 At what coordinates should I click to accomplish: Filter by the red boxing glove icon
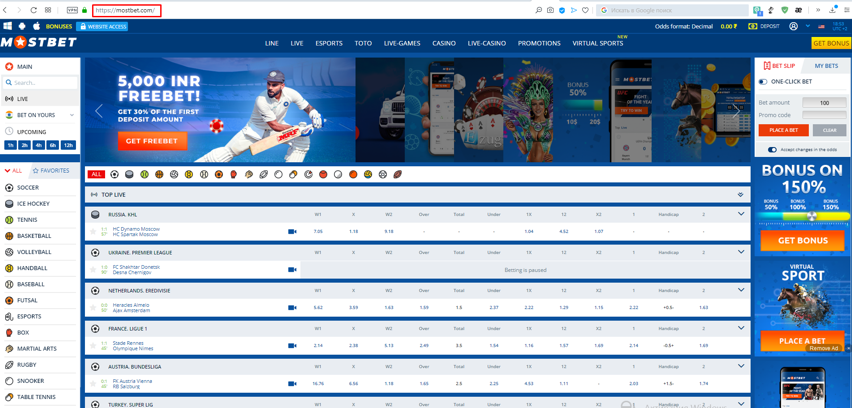(234, 174)
